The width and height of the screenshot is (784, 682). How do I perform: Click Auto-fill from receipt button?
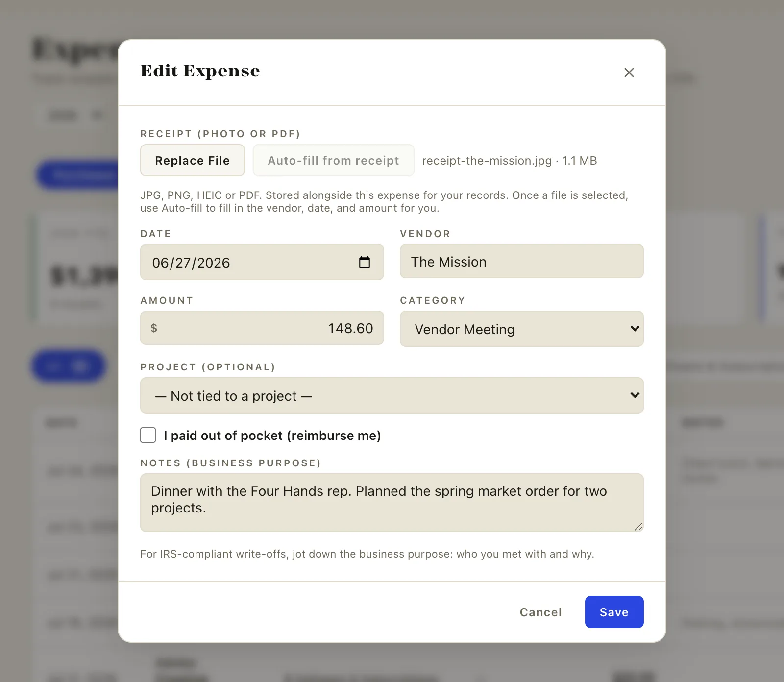coord(334,160)
